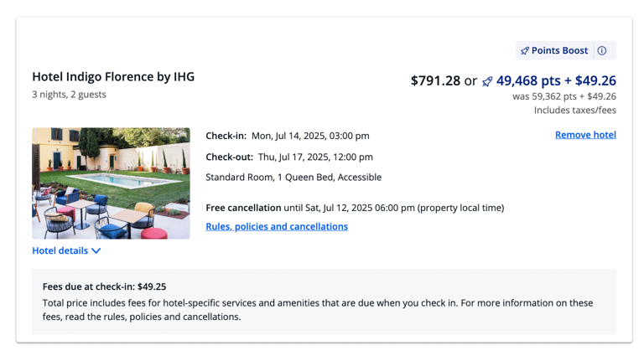Image resolution: width=644 pixels, height=356 pixels.
Task: Click the hotel pool courtyard photo
Action: click(111, 183)
